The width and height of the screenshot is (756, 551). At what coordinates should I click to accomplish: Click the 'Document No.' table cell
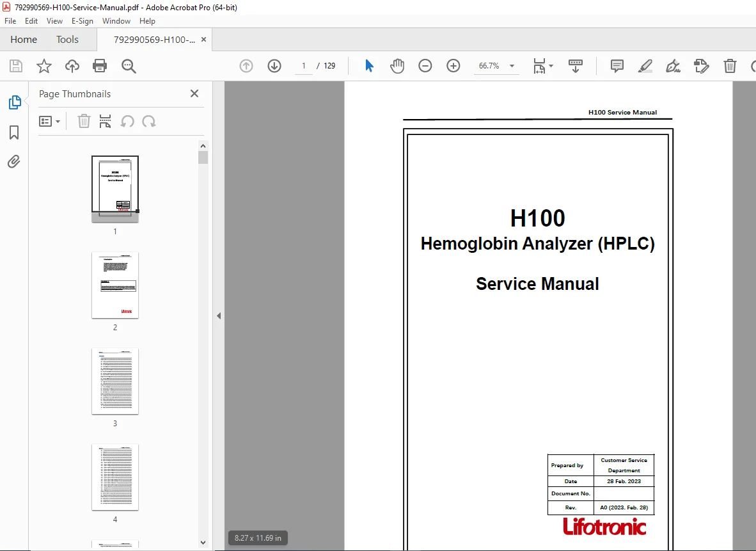(571, 493)
